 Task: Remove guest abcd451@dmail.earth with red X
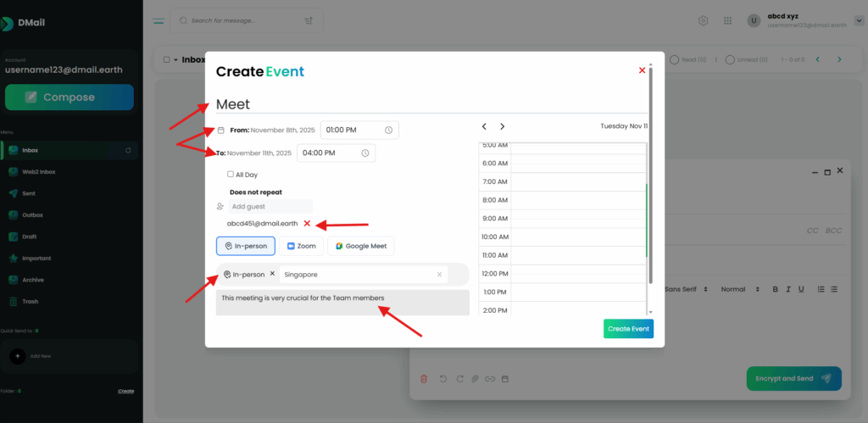tap(307, 224)
